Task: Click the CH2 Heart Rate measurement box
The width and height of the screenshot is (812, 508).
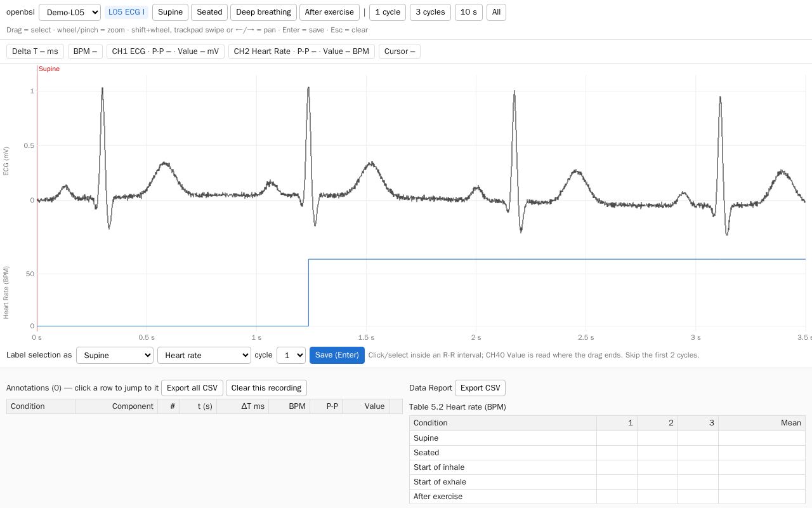Action: pyautogui.click(x=301, y=51)
